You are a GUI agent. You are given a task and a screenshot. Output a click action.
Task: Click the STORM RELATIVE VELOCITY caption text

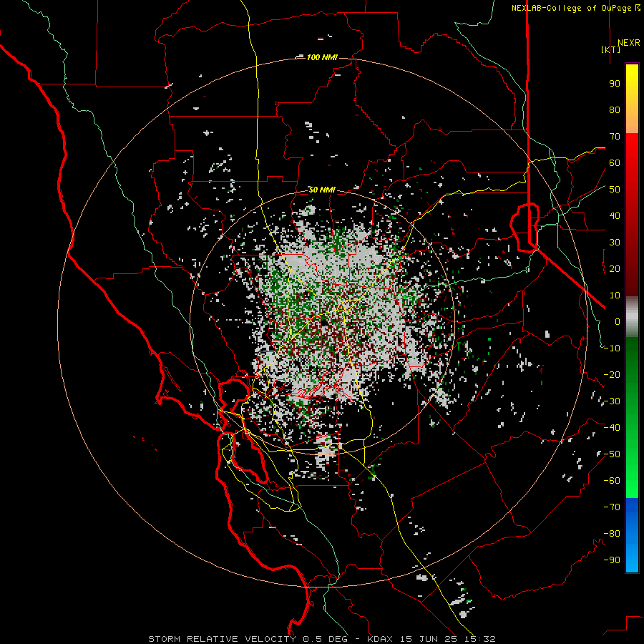point(222,639)
